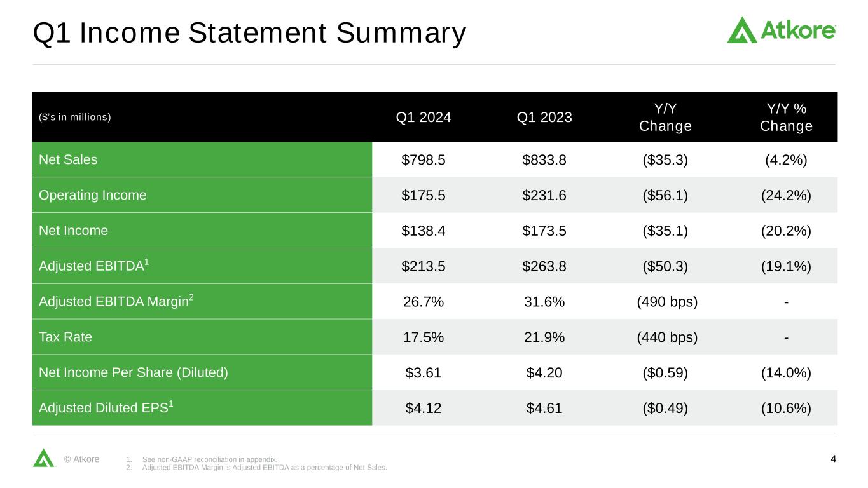Screen dimensions: 868x488
Task: Click the Net Income row label
Action: tap(73, 231)
